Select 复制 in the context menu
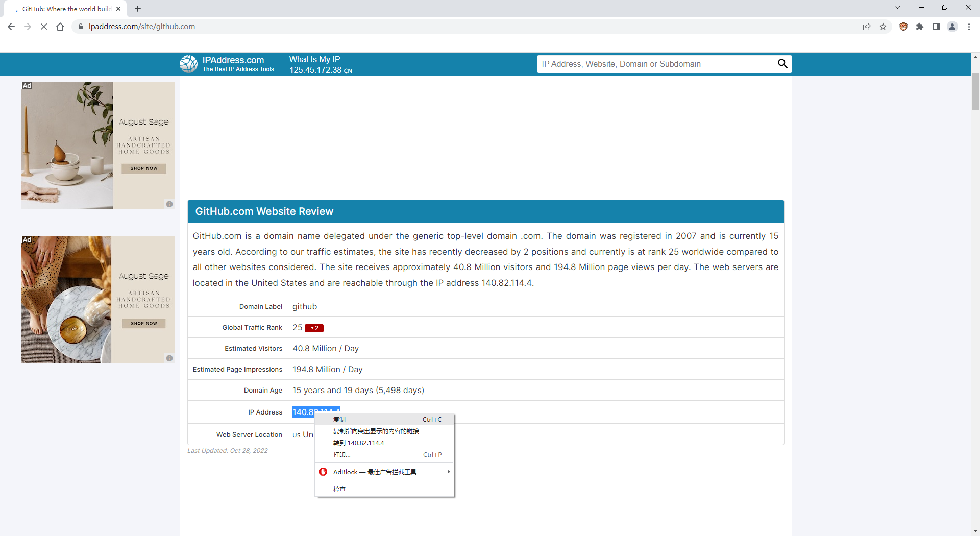The width and height of the screenshot is (980, 536). pos(385,420)
